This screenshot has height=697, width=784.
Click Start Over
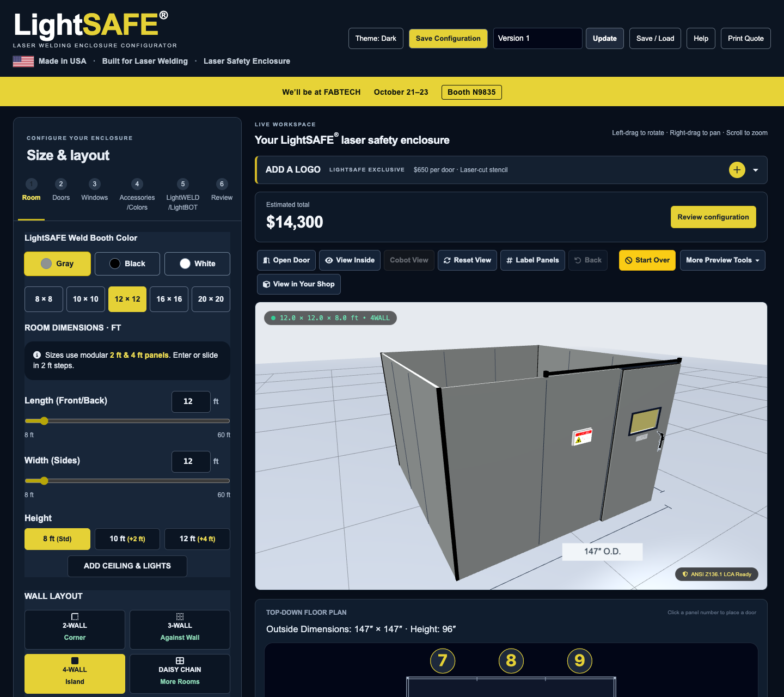[647, 260]
